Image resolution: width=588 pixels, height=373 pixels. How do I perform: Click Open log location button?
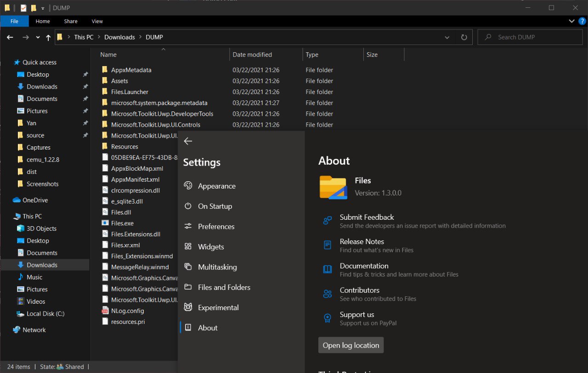point(351,345)
